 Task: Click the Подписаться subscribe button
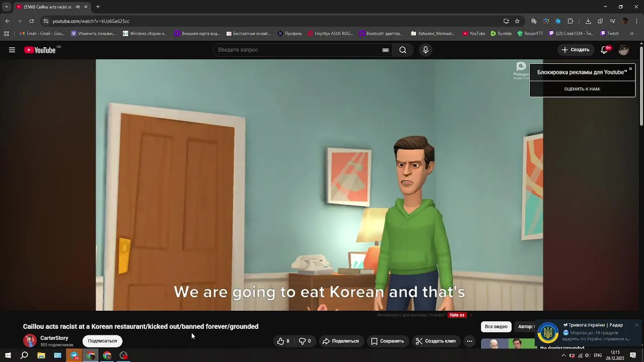pyautogui.click(x=102, y=341)
